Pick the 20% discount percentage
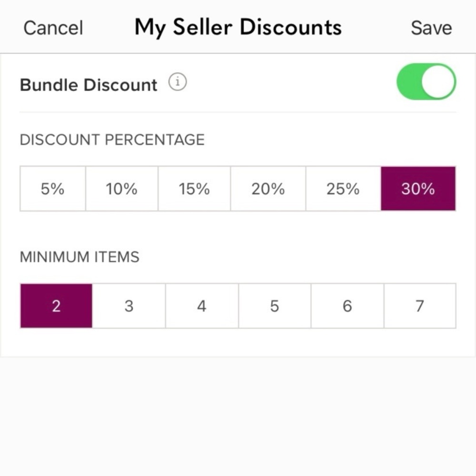476x476 pixels. tap(268, 189)
